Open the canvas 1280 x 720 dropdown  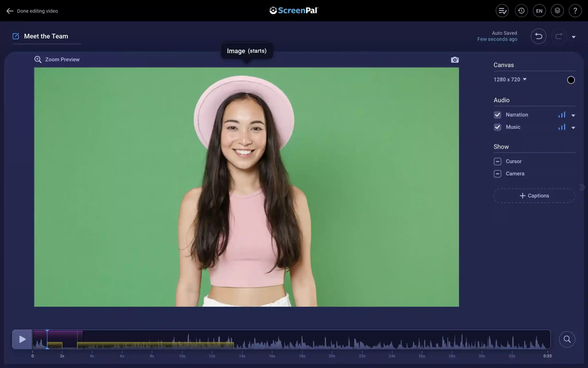click(x=510, y=79)
